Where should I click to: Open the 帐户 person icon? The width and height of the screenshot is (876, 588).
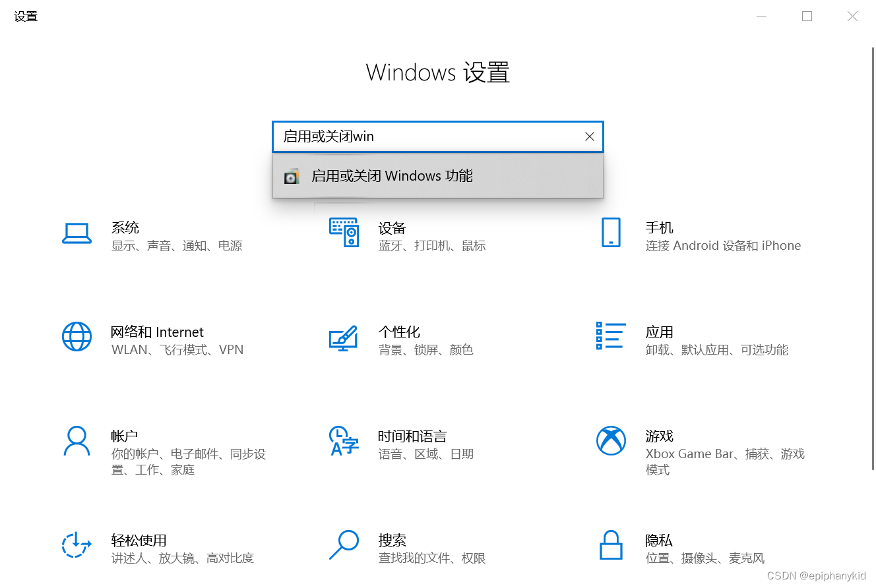tap(77, 440)
